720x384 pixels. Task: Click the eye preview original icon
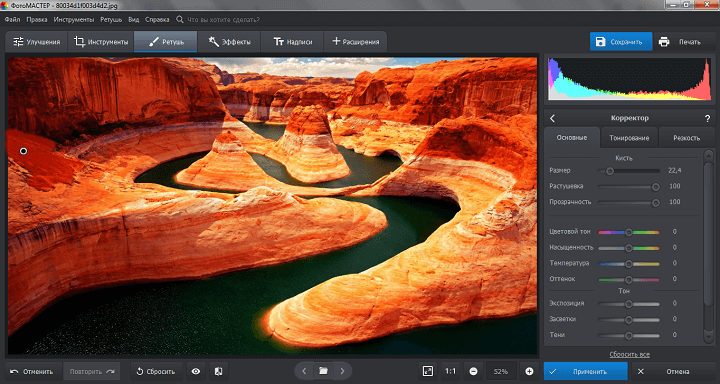tap(196, 371)
